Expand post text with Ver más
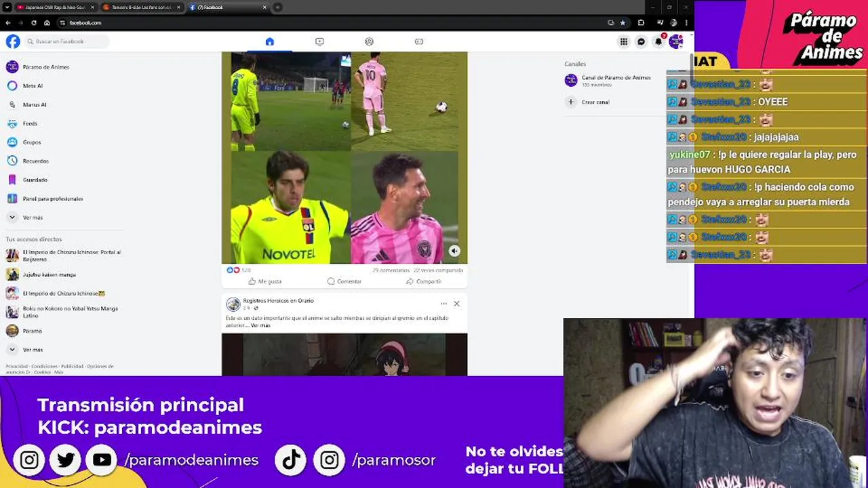Screen dimensions: 868x488 (260, 325)
